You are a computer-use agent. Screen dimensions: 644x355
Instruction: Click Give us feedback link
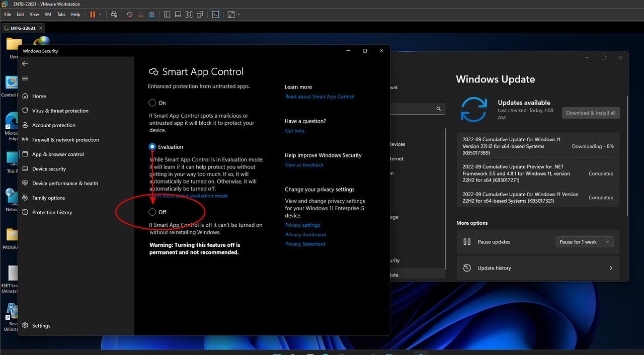pyautogui.click(x=304, y=165)
